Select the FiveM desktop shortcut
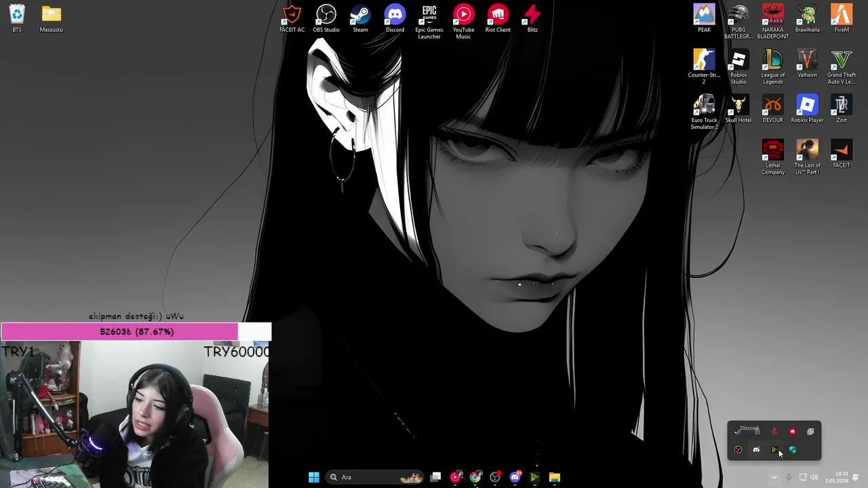 [x=842, y=18]
